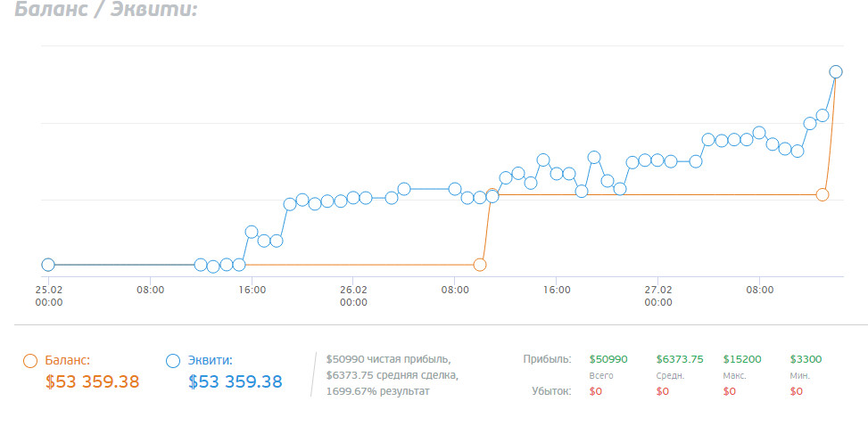This screenshot has height=426, width=868.
Task: Select the $15200 maximum profit value
Action: point(742,359)
